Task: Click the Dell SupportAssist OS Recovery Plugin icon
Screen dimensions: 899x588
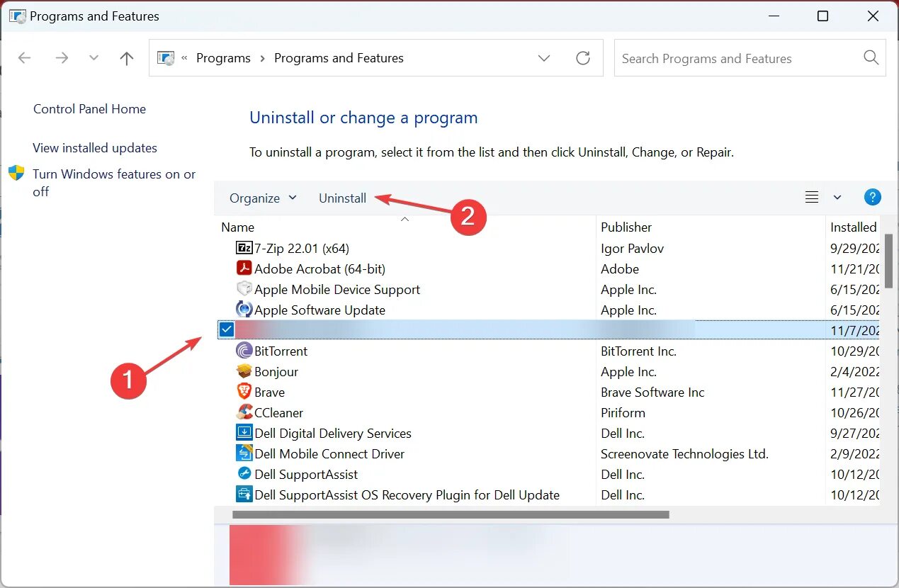Action: pos(244,494)
